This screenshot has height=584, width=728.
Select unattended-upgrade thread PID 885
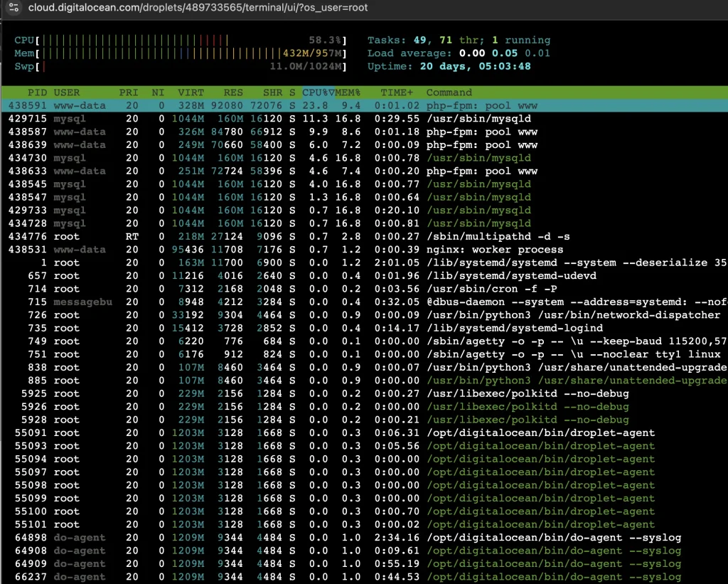click(364, 381)
